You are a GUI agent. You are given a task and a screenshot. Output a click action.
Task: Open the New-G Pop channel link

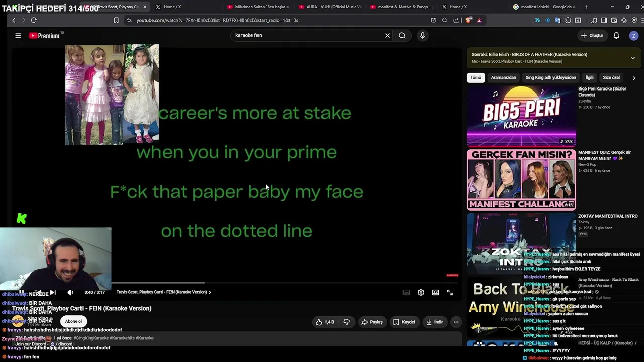point(587,165)
